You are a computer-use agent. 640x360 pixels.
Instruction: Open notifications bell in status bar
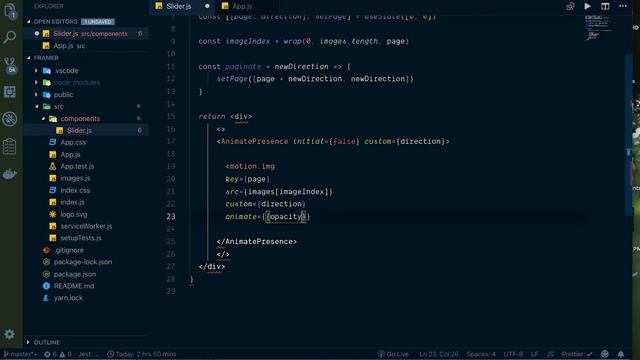(621, 354)
